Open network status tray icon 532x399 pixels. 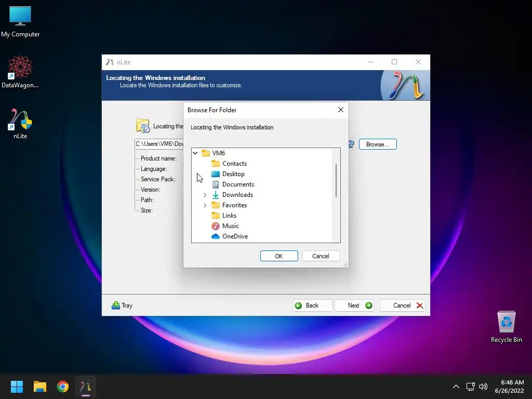coord(470,387)
